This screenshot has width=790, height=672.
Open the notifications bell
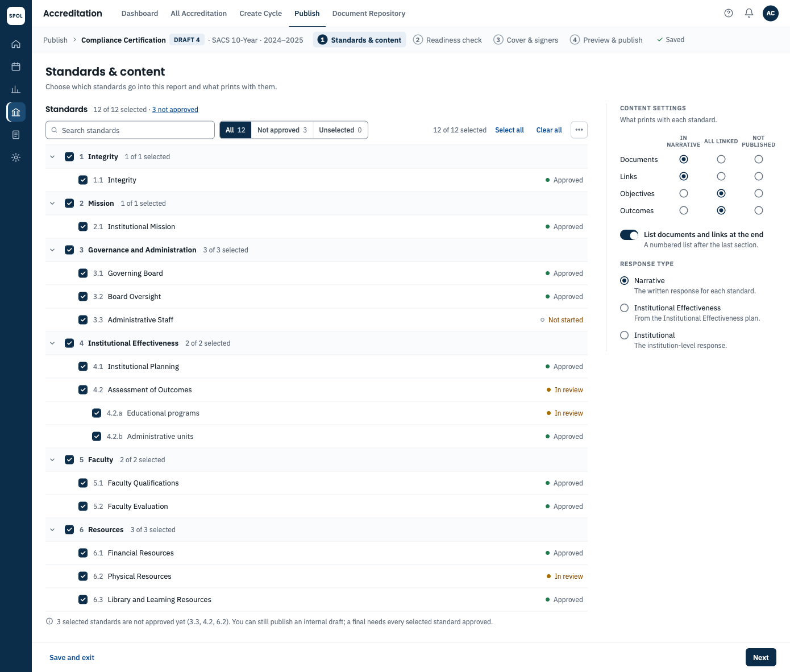[749, 13]
